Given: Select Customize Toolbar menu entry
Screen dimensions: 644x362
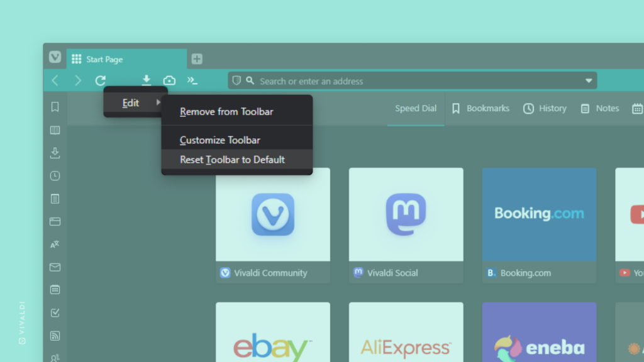Looking at the screenshot, I should pyautogui.click(x=237, y=140).
